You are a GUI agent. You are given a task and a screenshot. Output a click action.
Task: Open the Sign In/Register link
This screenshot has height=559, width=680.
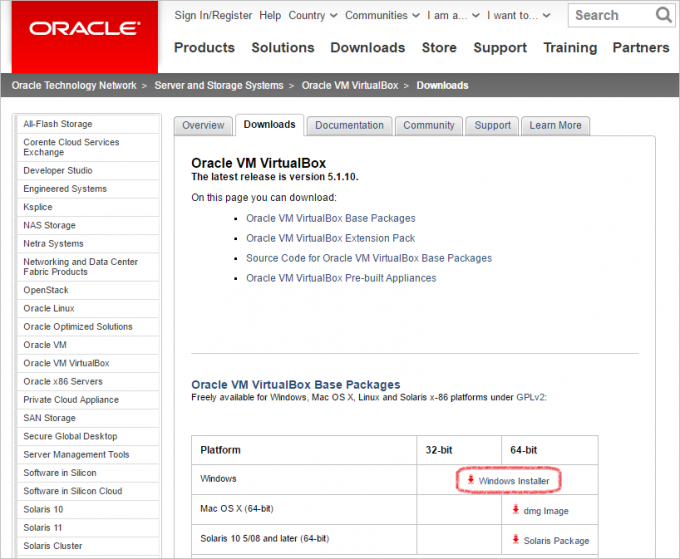pyautogui.click(x=213, y=16)
